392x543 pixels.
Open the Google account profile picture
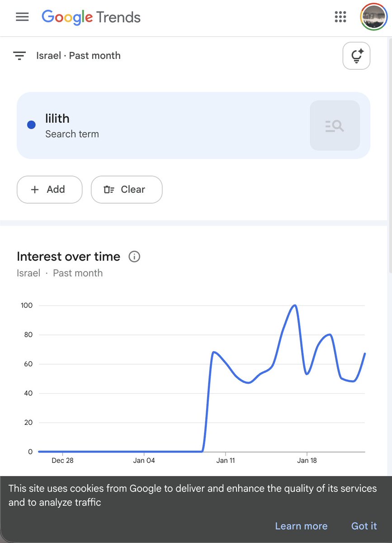coord(373,17)
